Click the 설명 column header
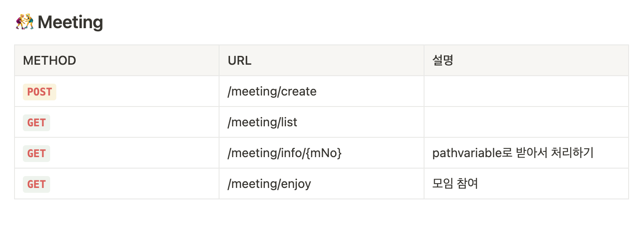Image resolution: width=644 pixels, height=228 pixels. pyautogui.click(x=527, y=60)
